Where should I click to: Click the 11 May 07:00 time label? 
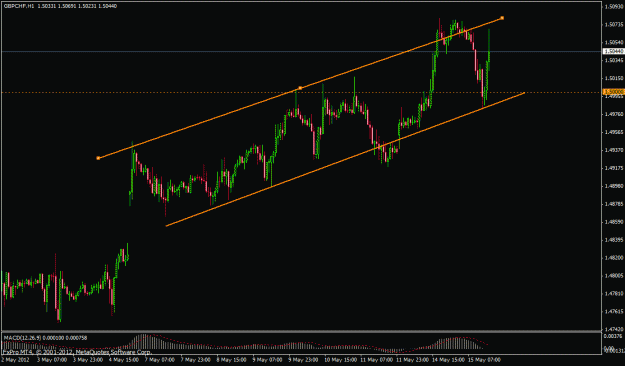coord(376,360)
